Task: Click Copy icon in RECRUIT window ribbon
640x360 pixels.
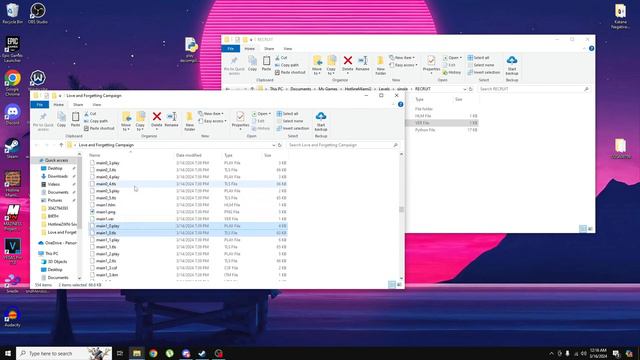Action: 252,64
